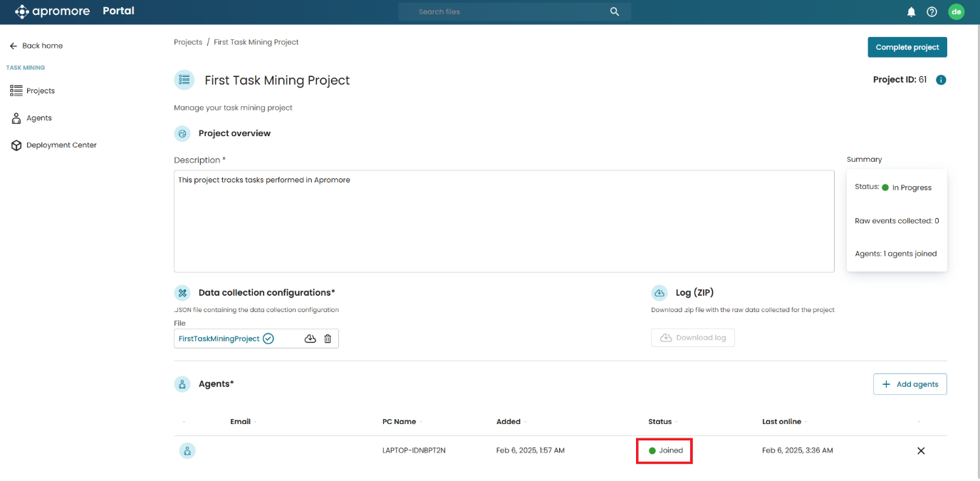Remove the LAPTOP-IDNBPT2N agent with X
Viewport: 980px width, 481px height.
(x=921, y=450)
